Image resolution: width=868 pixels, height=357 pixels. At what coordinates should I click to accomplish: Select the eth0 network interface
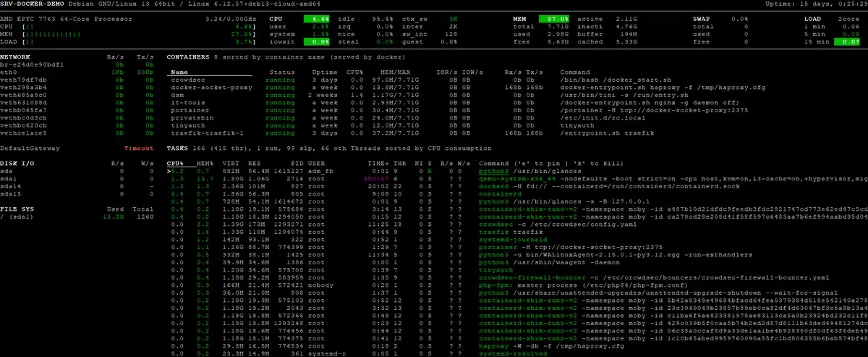9,72
